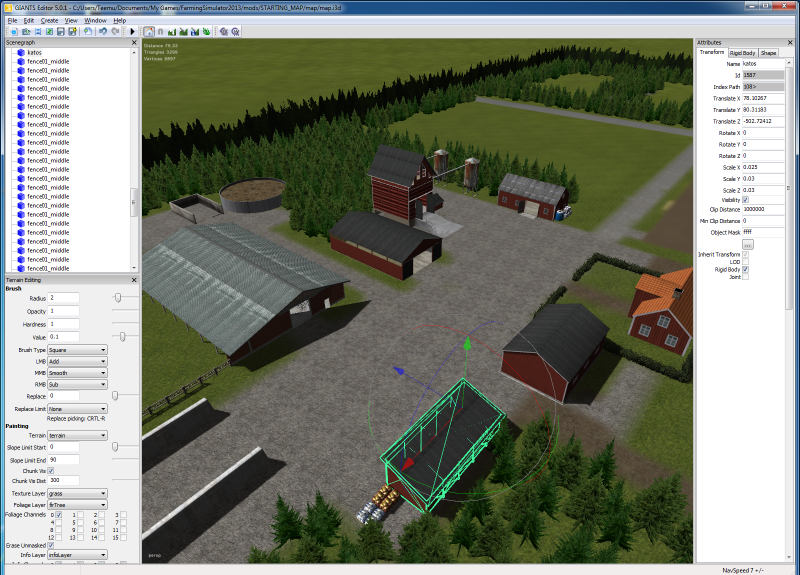Open the Window menu
This screenshot has width=800, height=575.
pyautogui.click(x=95, y=20)
